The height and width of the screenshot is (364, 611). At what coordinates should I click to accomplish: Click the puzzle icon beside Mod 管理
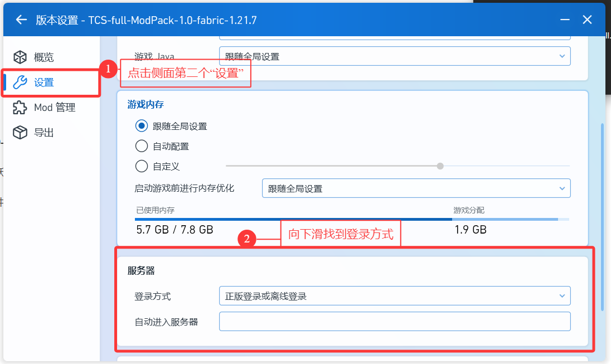click(20, 108)
